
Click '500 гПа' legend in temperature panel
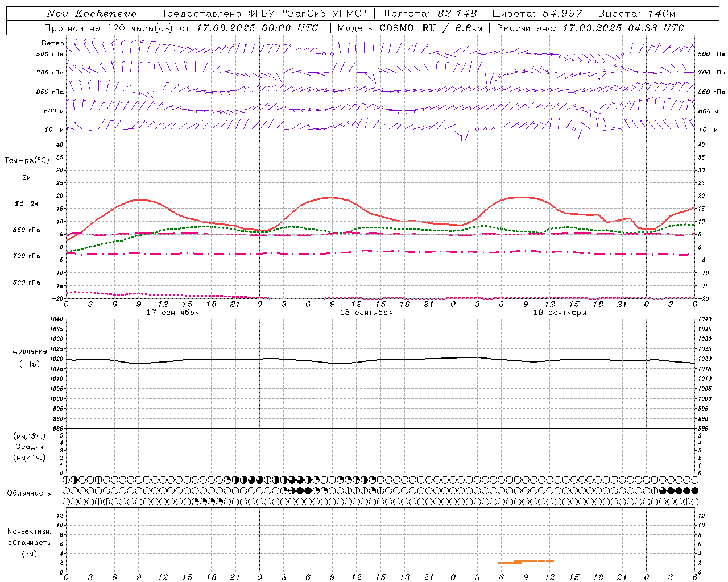click(27, 282)
